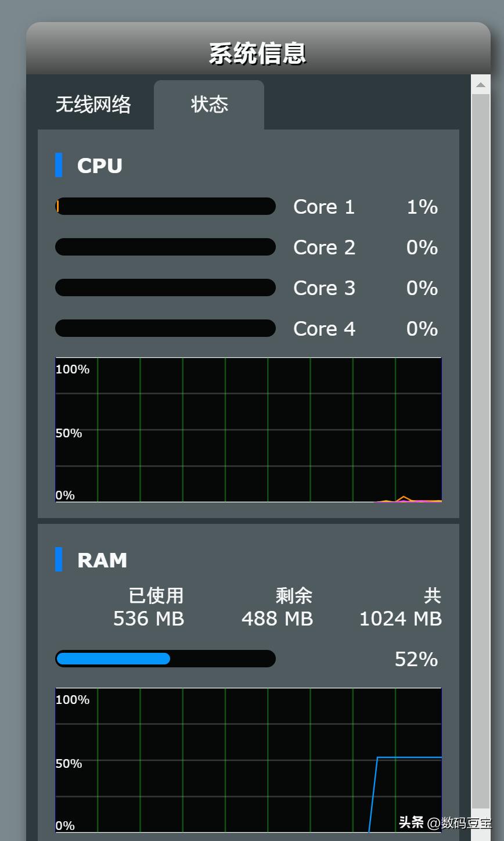This screenshot has width=504, height=841.
Task: Click the 100% label on CPU graph
Action: [x=72, y=368]
